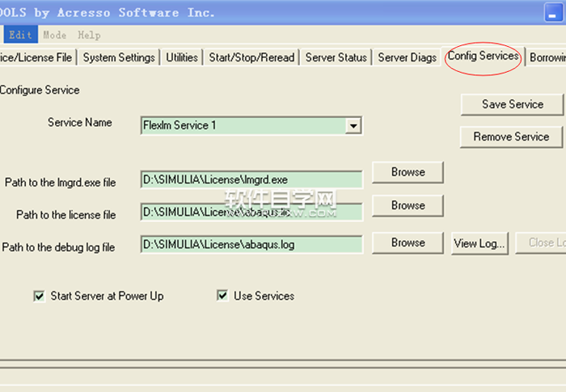Select the Server Diags tab
This screenshot has width=566, height=392.
407,57
